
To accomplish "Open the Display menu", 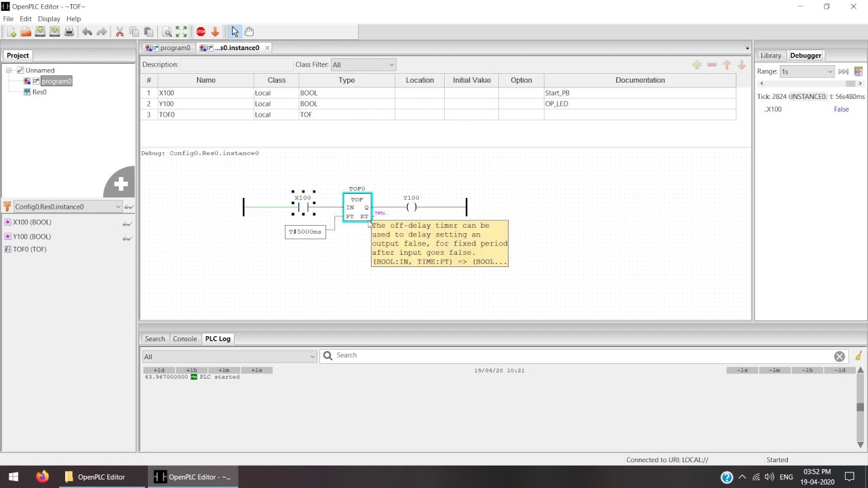I will (x=49, y=18).
